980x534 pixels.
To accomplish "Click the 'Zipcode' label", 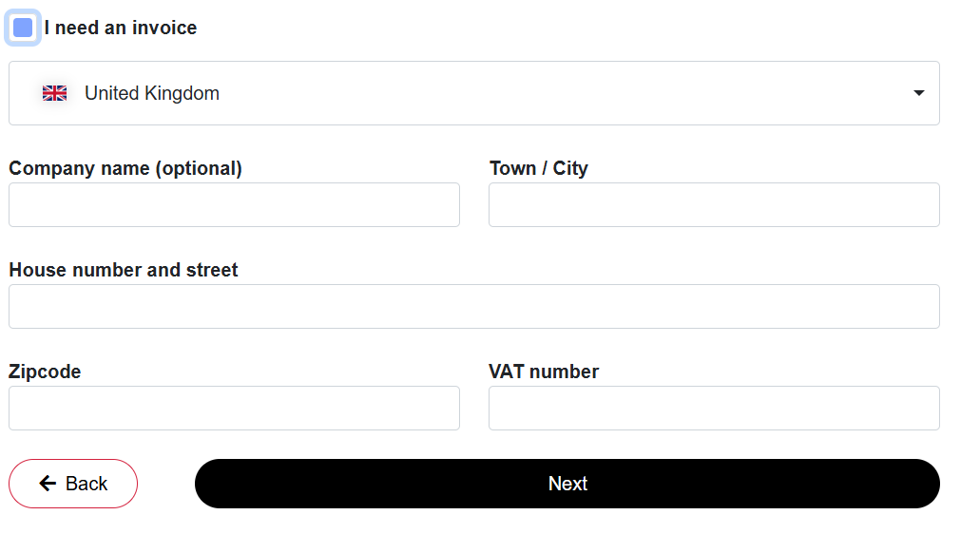I will point(45,372).
